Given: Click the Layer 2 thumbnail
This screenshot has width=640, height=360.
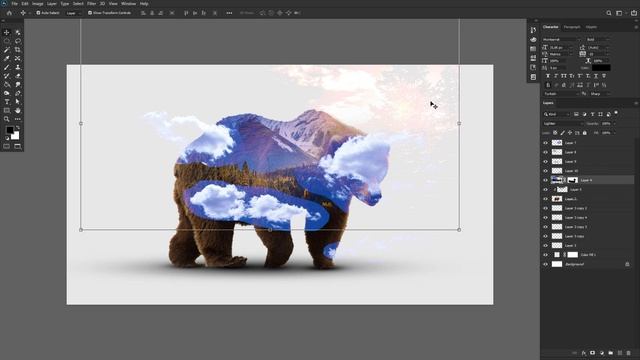Looking at the screenshot, I should 557,199.
